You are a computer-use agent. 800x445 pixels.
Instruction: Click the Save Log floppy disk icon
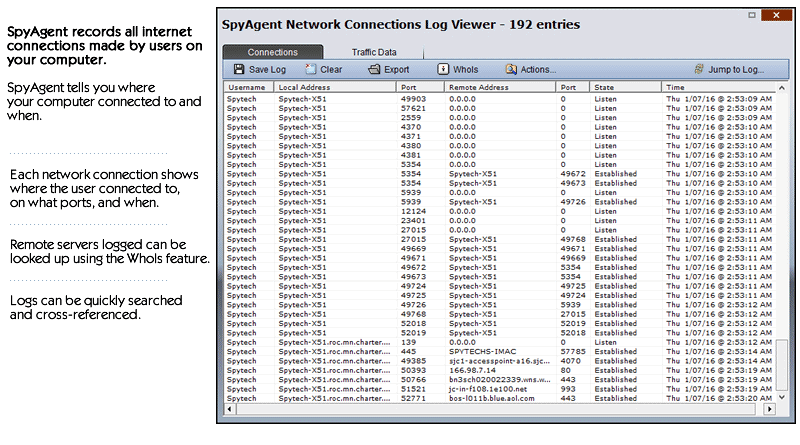pos(239,69)
